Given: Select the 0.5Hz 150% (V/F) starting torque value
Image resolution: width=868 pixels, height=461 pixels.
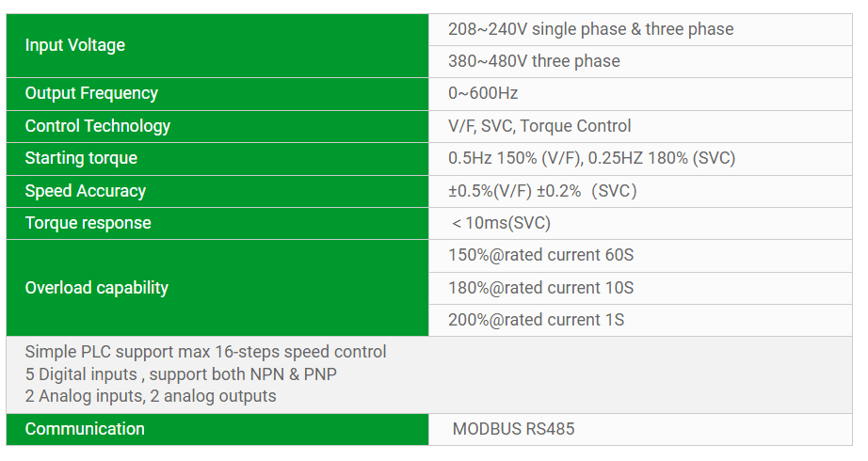Looking at the screenshot, I should tap(514, 158).
